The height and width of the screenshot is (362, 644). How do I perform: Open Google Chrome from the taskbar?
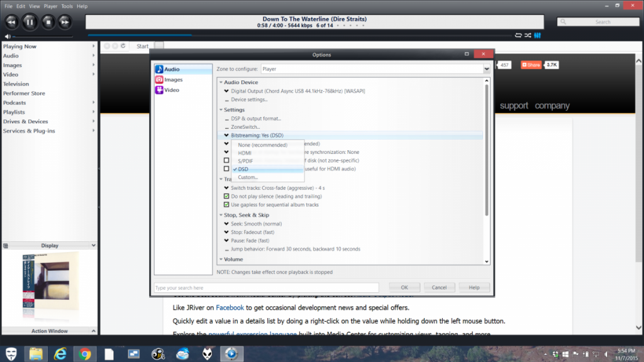[85, 354]
